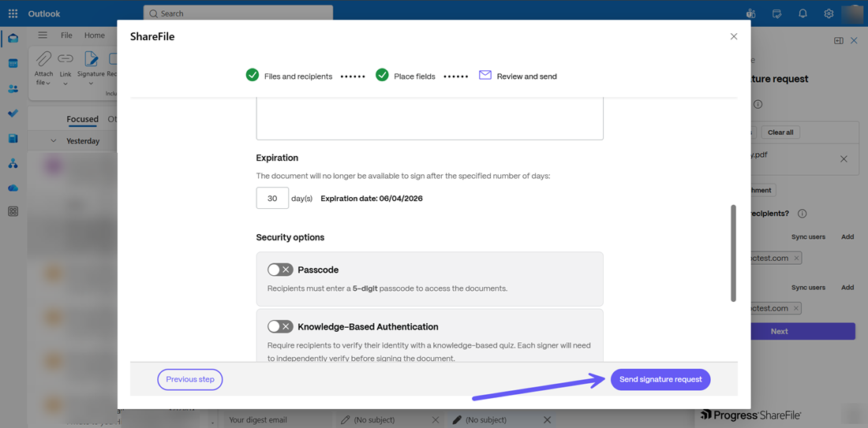Image resolution: width=868 pixels, height=428 pixels.
Task: Remove the second recipient email chip
Action: [x=796, y=308]
